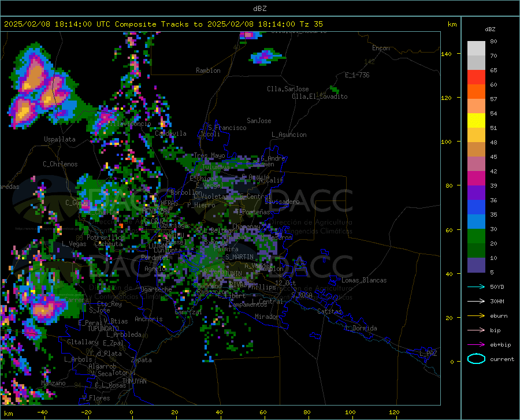
Task: Click the Zapata location label
Action: pyautogui.click(x=142, y=360)
